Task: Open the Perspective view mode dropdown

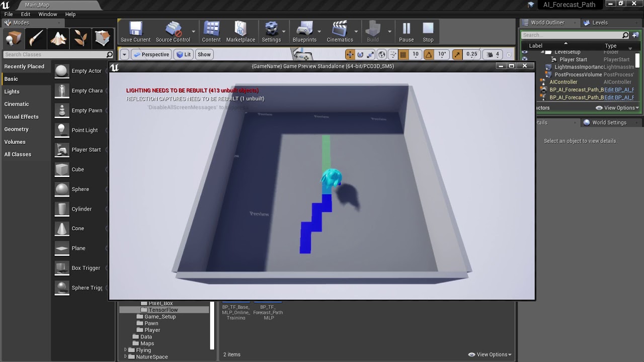Action: click(151, 54)
